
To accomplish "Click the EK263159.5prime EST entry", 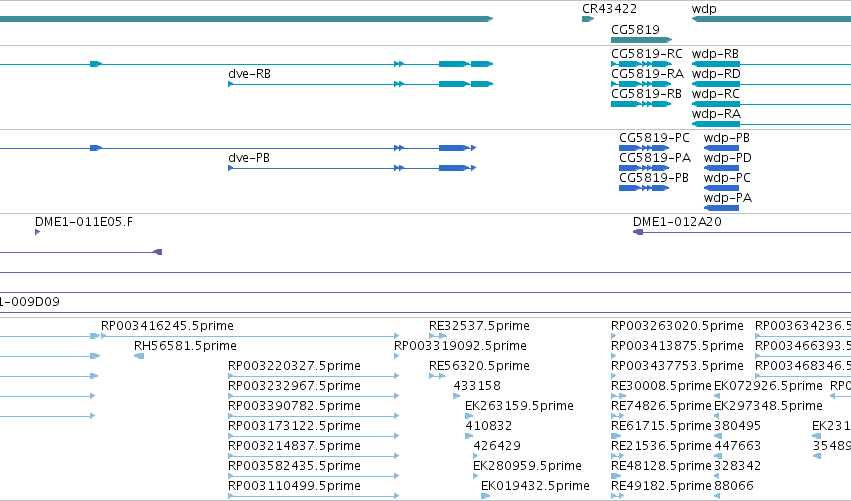I will point(519,406).
